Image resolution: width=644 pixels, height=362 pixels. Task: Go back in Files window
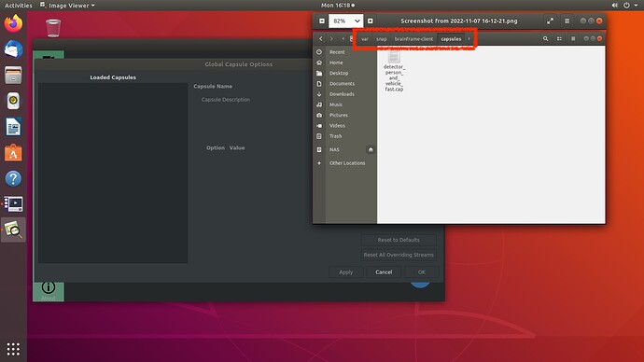(x=321, y=38)
